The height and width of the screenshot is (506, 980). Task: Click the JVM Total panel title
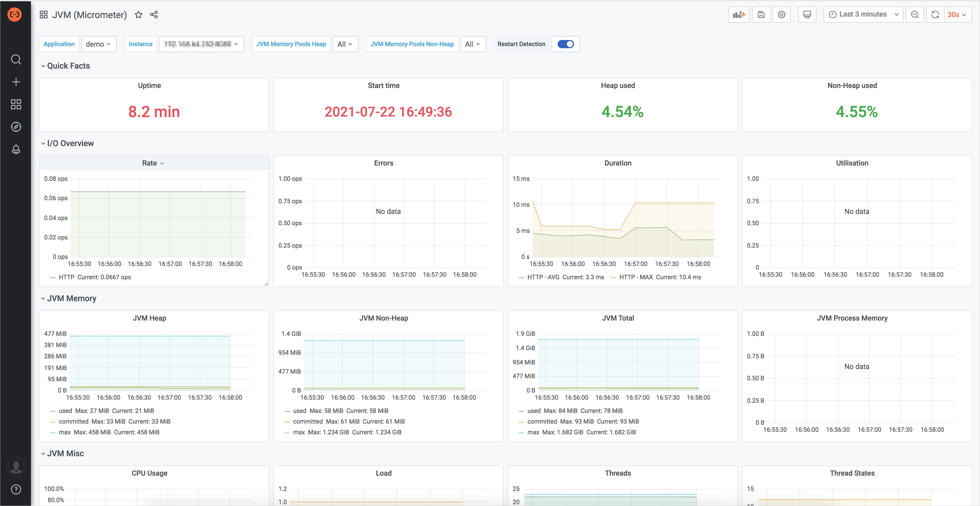tap(618, 318)
